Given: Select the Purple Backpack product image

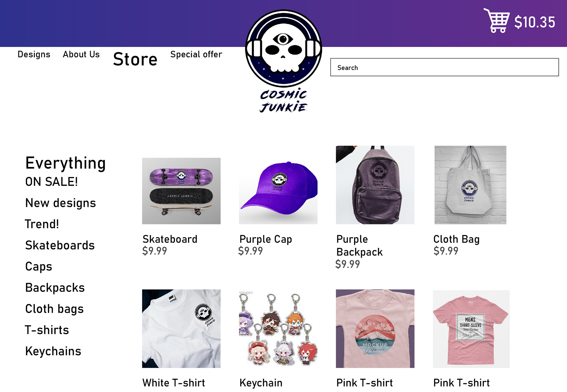Looking at the screenshot, I should pyautogui.click(x=375, y=185).
